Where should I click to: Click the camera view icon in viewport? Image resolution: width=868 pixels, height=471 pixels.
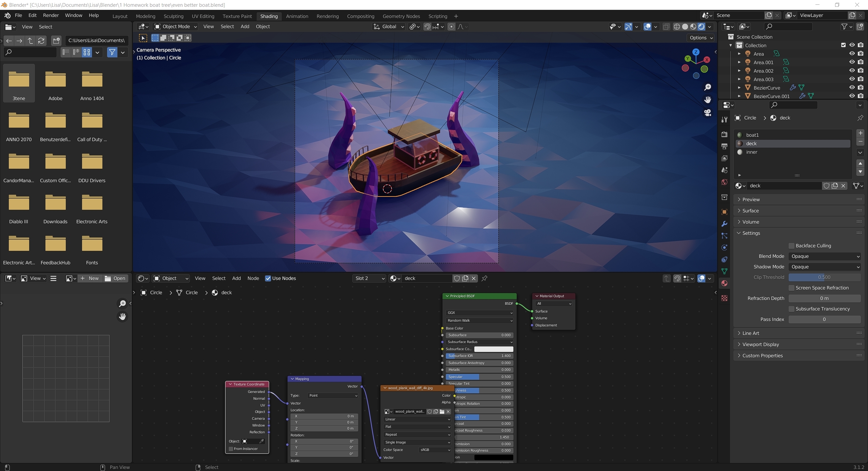click(x=708, y=113)
